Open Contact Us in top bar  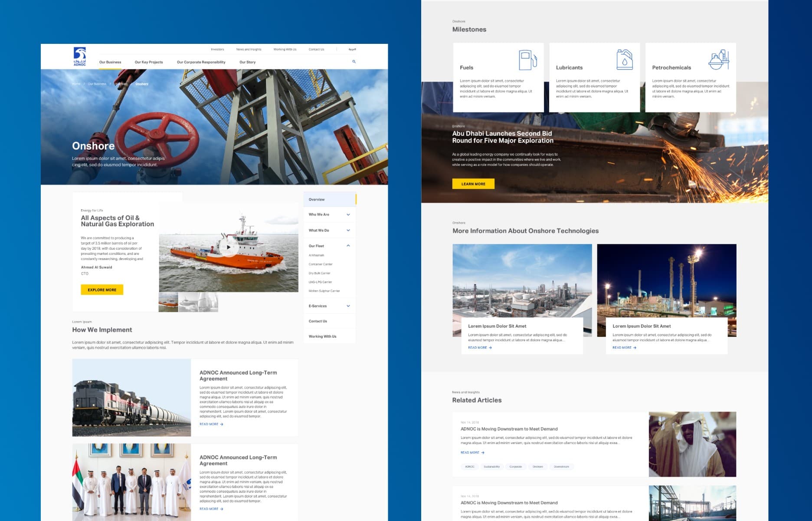click(316, 49)
